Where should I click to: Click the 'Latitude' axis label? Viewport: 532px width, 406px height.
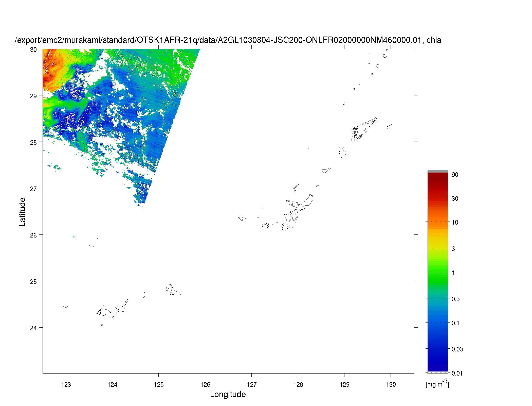pos(22,212)
